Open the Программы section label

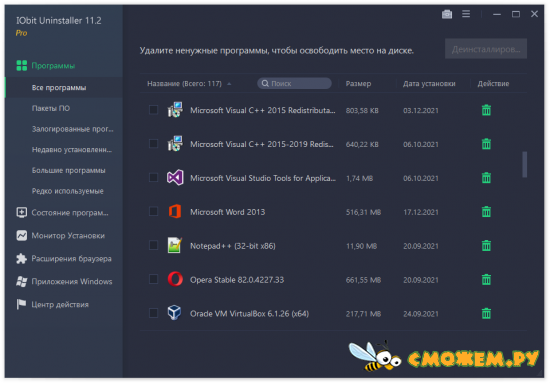53,66
